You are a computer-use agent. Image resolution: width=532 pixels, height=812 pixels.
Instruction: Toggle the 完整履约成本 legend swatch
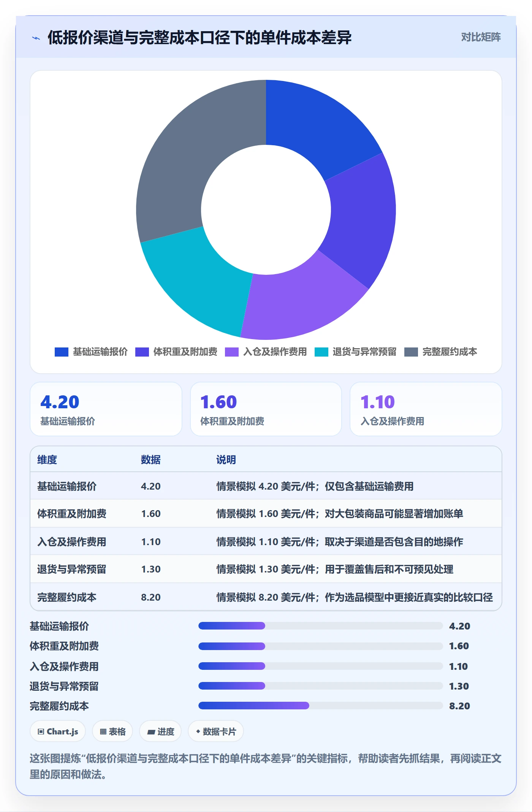tap(411, 352)
